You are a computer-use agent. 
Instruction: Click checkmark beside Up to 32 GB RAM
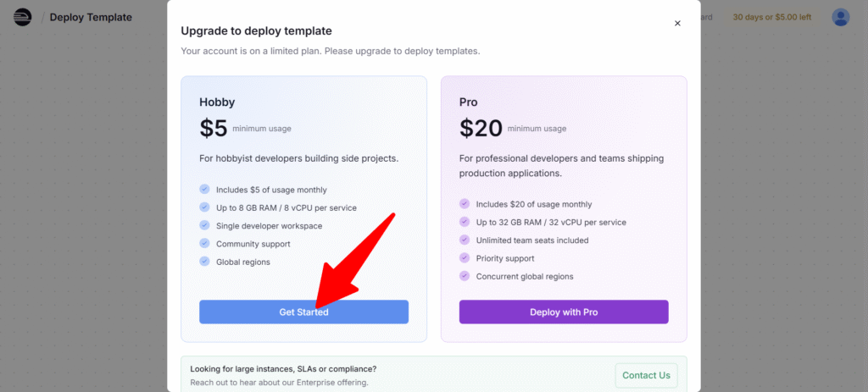click(465, 222)
